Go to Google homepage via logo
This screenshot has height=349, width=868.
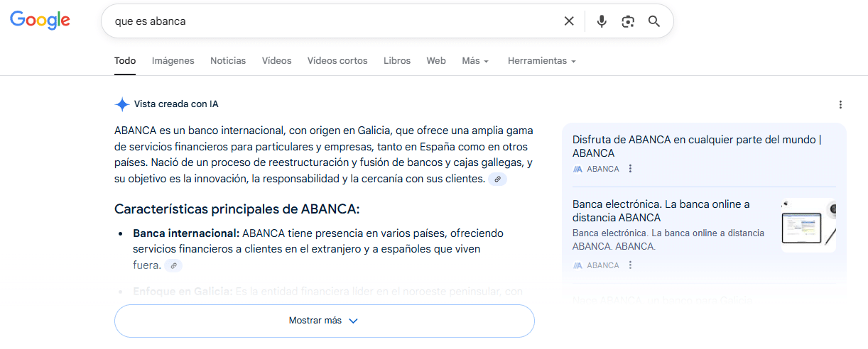(x=40, y=21)
